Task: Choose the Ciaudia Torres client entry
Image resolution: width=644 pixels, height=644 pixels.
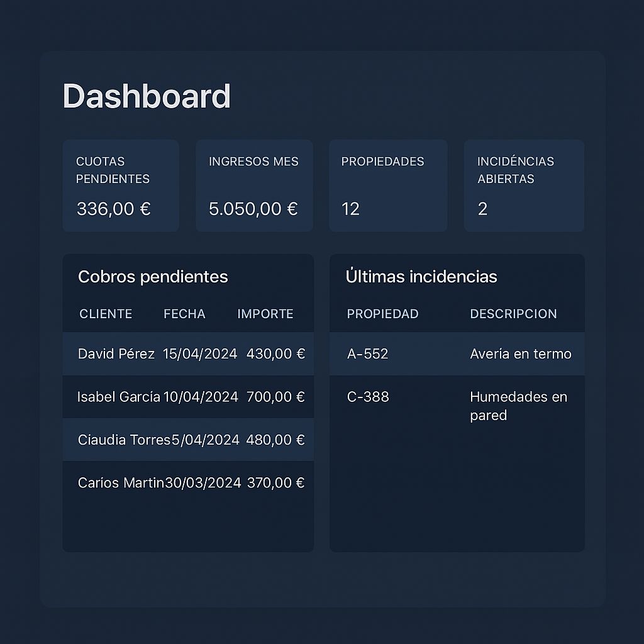Action: tap(124, 440)
